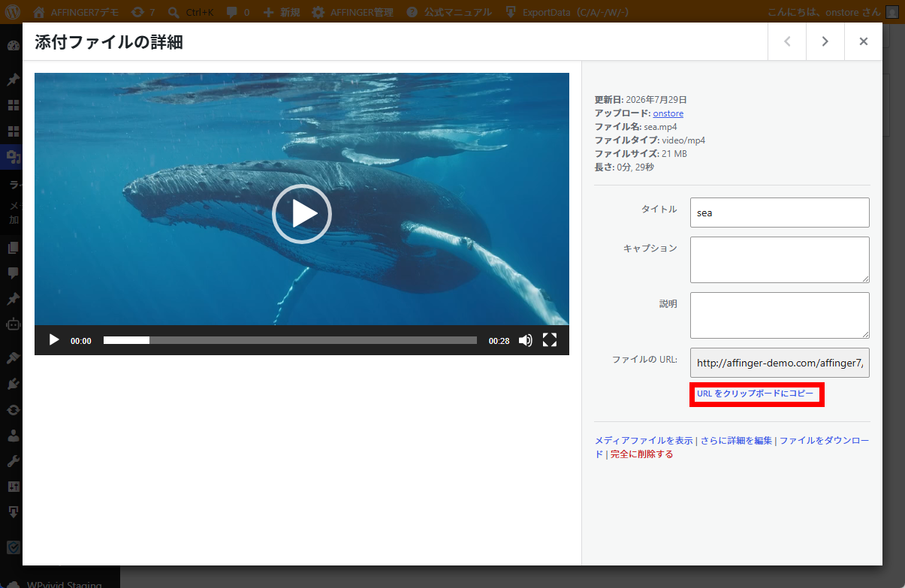The height and width of the screenshot is (588, 905).
Task: Click 完全に削除する to delete file
Action: (x=641, y=454)
